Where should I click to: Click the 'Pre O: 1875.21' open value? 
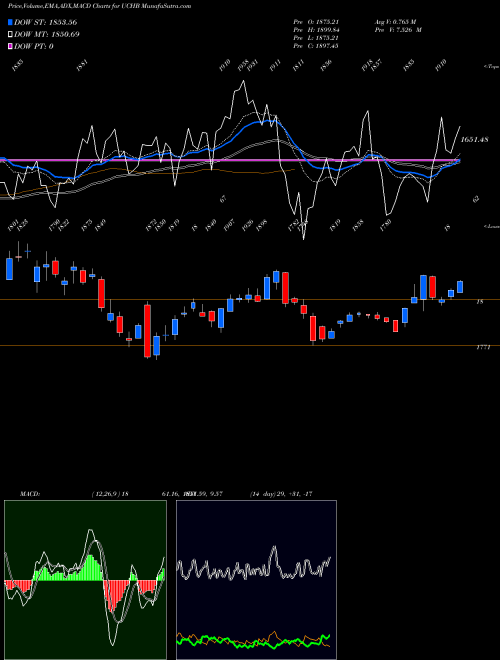(x=316, y=21)
